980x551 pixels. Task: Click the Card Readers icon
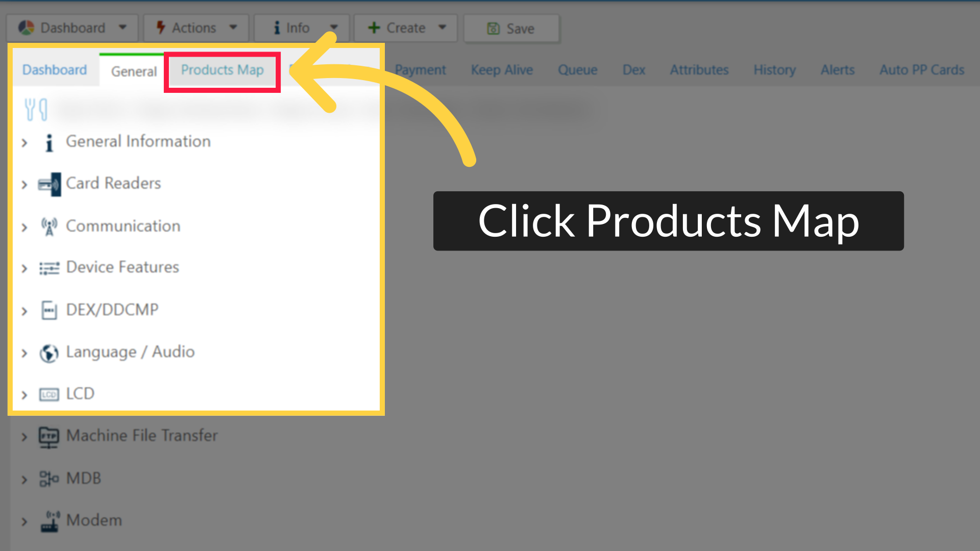click(49, 184)
